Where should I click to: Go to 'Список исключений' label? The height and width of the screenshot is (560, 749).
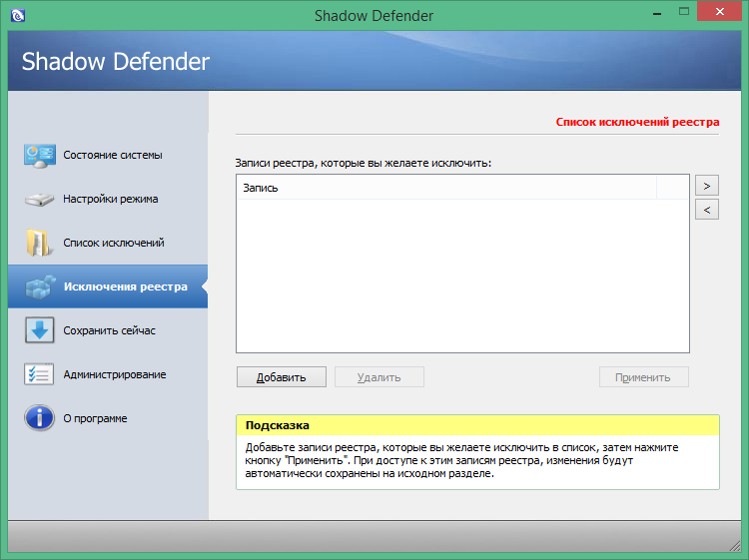coord(113,243)
